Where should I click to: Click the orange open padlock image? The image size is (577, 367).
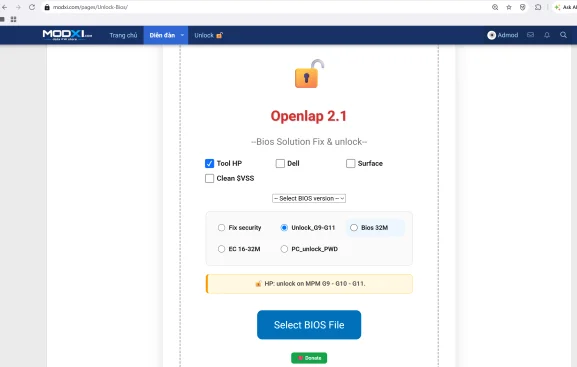pos(309,74)
